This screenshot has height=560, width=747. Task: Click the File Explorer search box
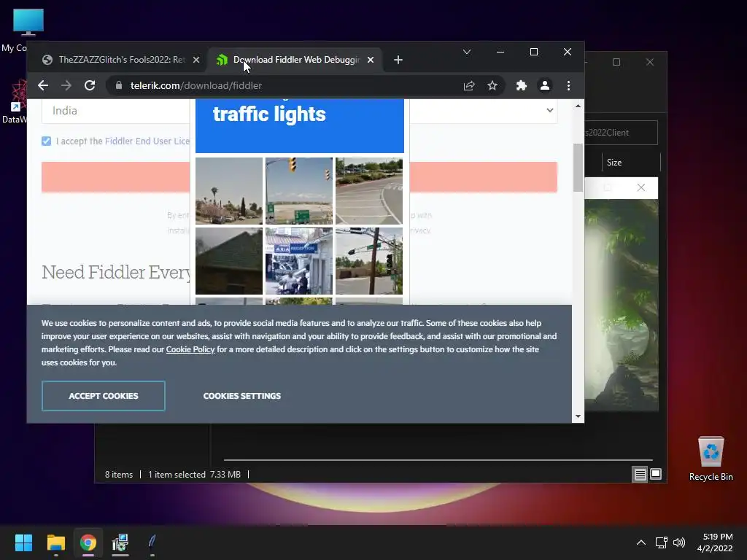point(621,133)
